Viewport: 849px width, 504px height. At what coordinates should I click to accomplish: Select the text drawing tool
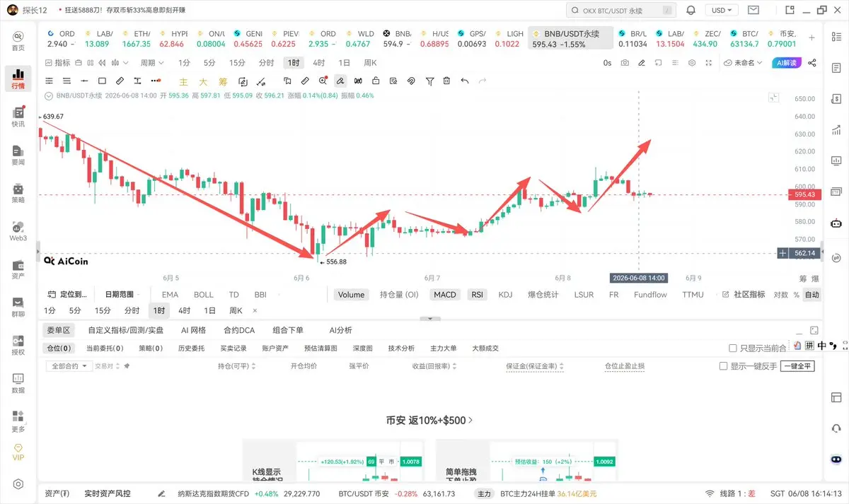(138, 81)
